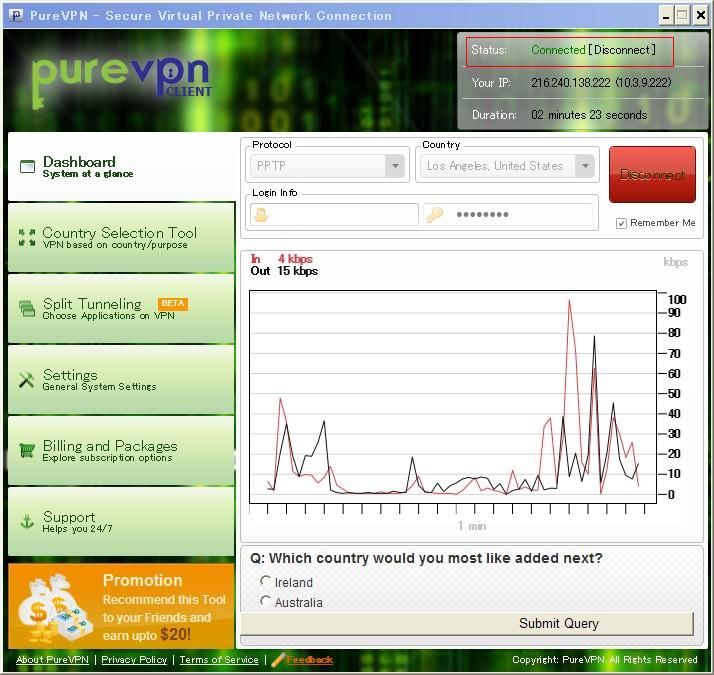Click the IP address 216.240.138.222
Viewport: 714px width, 675px height.
(x=571, y=82)
